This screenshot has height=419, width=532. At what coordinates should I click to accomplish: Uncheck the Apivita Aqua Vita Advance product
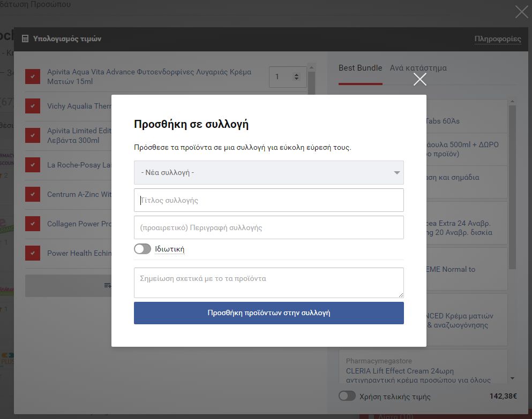click(x=33, y=77)
